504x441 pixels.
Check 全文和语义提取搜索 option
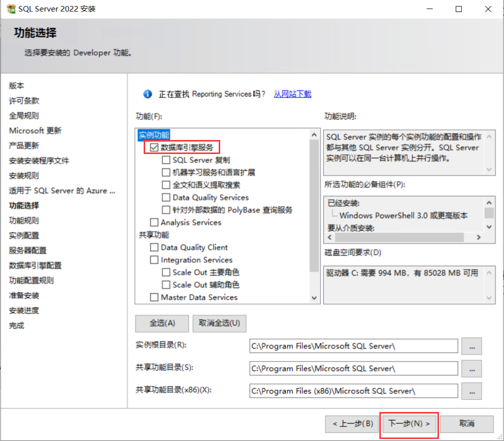[166, 185]
